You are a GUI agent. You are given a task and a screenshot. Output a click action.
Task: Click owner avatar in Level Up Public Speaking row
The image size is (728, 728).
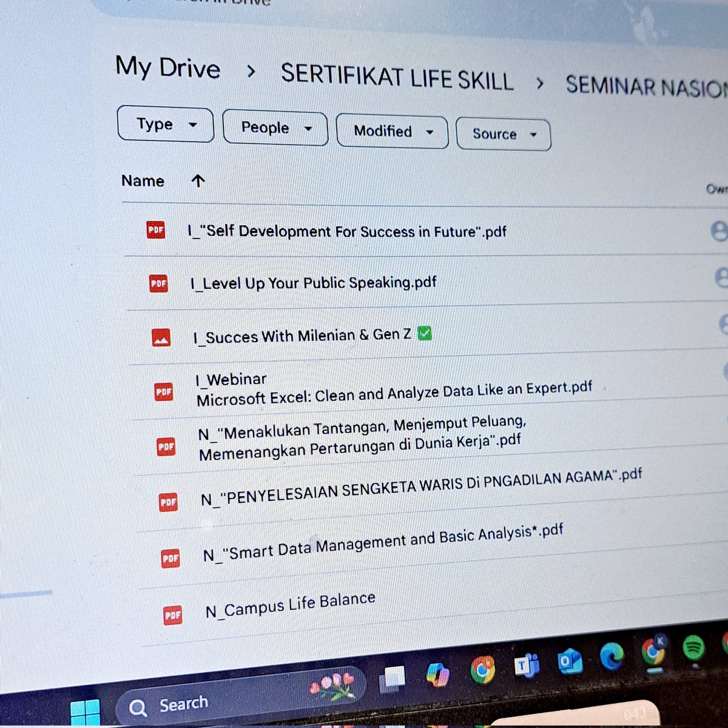click(x=722, y=277)
